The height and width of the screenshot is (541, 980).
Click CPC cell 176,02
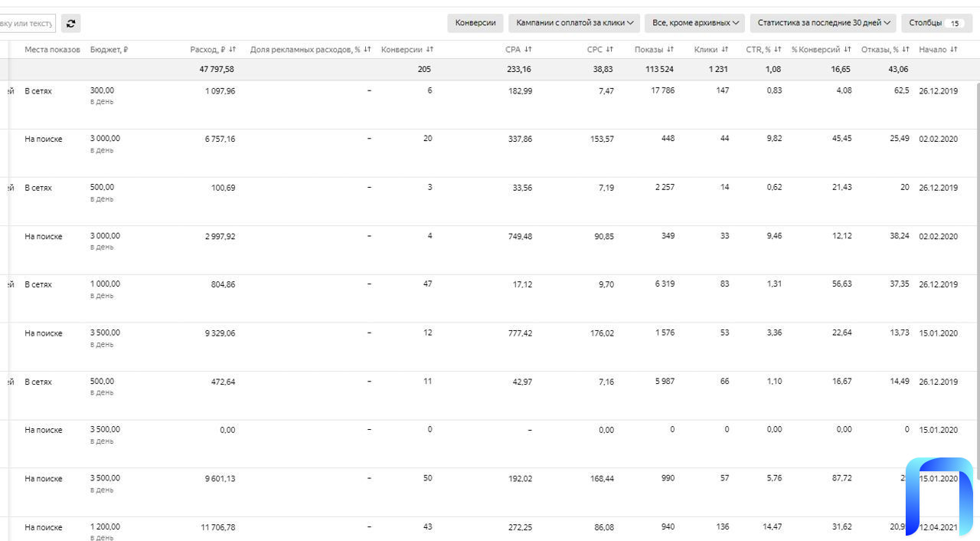coord(601,333)
